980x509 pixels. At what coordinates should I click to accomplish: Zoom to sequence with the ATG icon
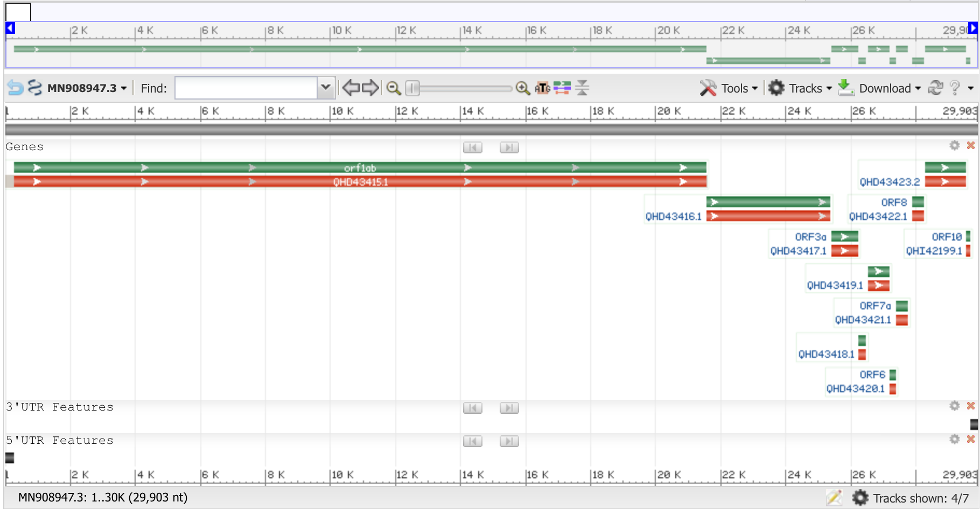[x=542, y=88]
